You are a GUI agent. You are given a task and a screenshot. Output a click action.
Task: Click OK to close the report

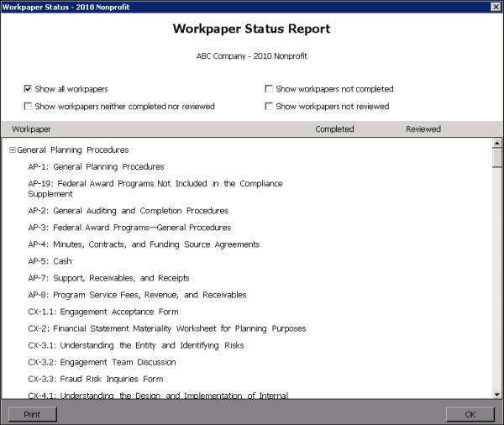tap(470, 414)
